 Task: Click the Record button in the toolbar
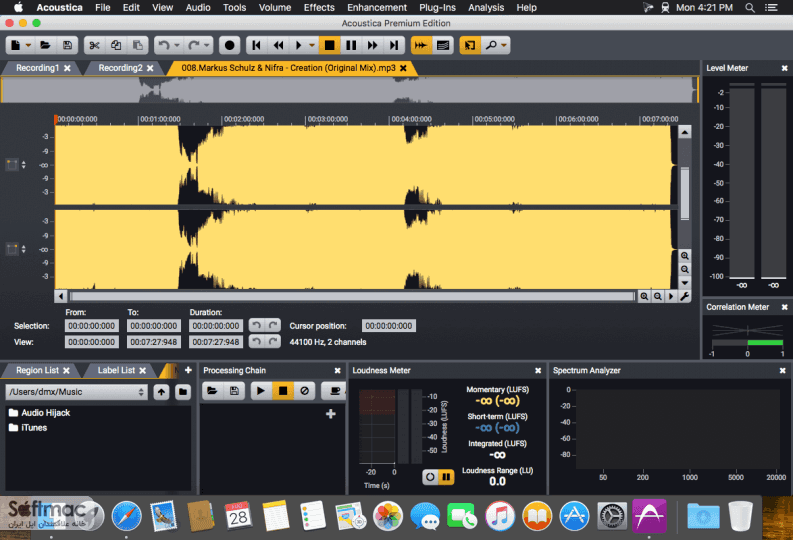pos(230,46)
